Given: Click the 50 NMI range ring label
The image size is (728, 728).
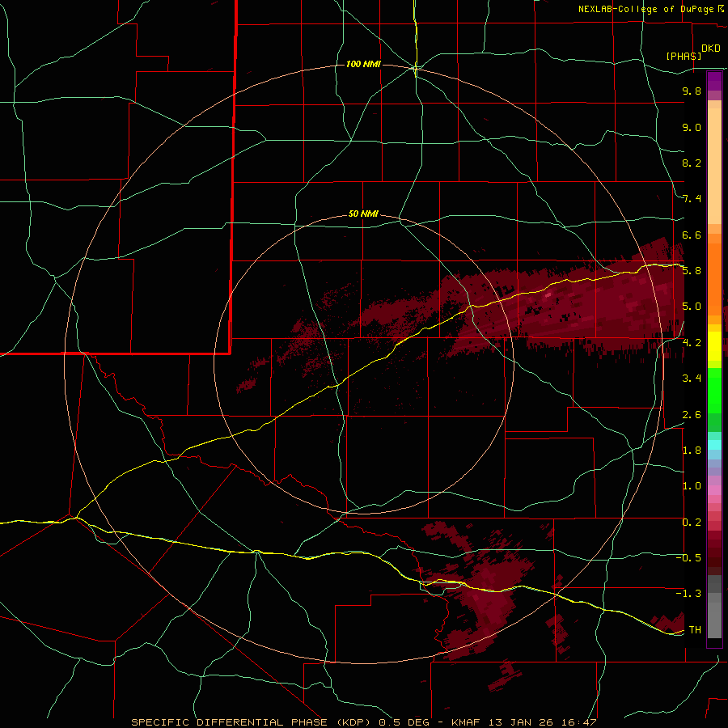Looking at the screenshot, I should click(x=363, y=214).
